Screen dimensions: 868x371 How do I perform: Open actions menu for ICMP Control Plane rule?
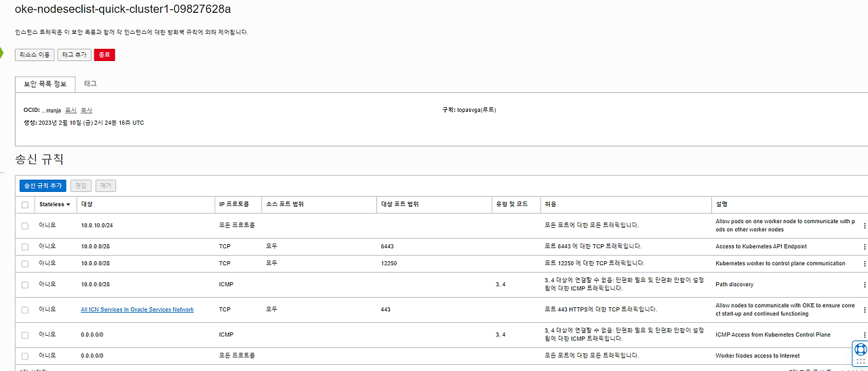click(865, 335)
